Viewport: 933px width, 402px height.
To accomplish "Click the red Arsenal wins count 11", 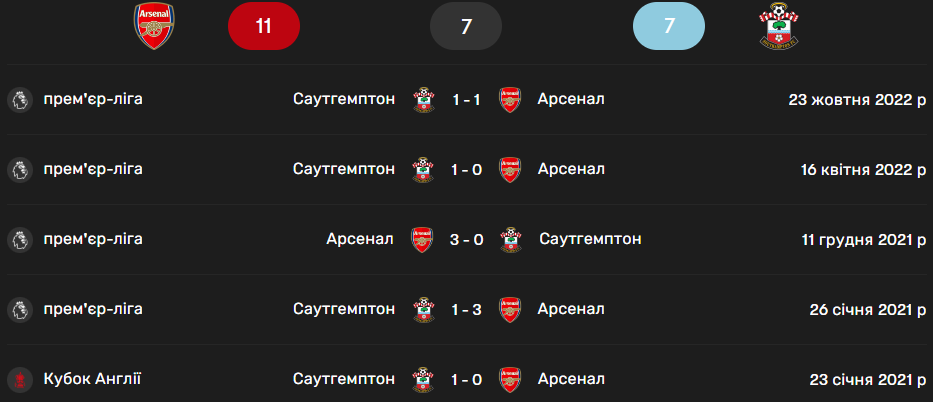I will point(264,27).
